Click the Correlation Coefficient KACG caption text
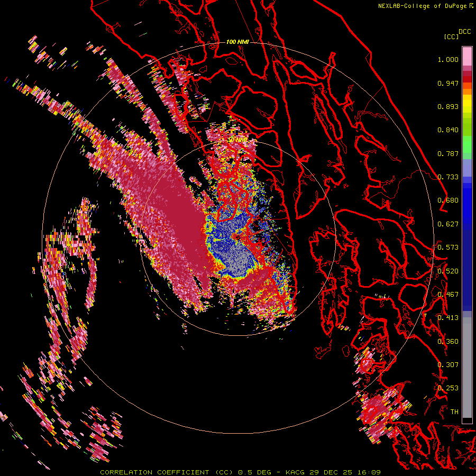Screen dimensions: 476x476 click(240, 472)
